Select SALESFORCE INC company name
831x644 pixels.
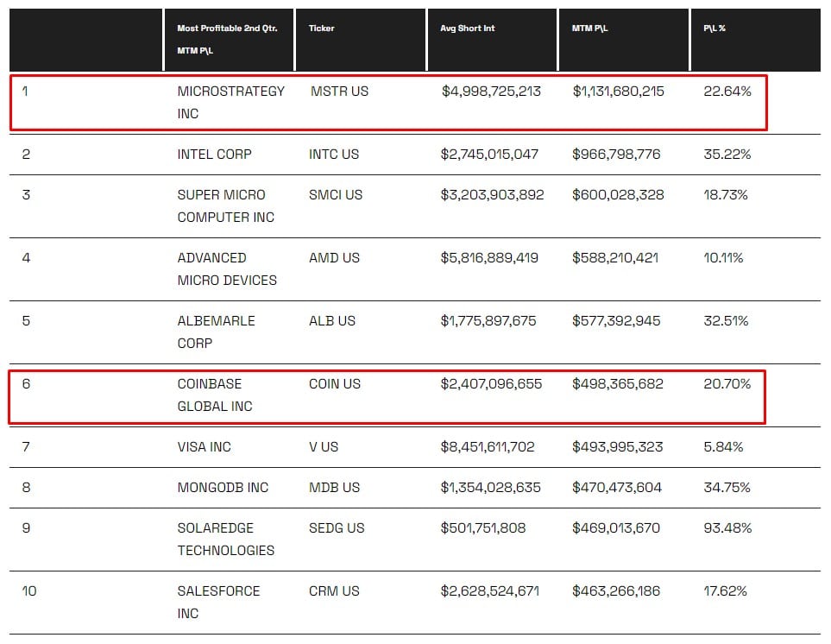click(x=218, y=602)
